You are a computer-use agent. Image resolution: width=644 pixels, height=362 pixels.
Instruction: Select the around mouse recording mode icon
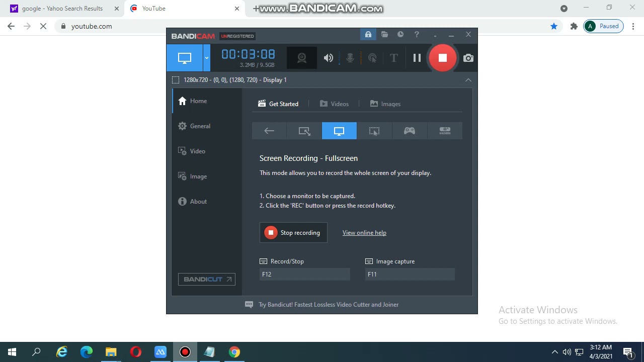coord(374,131)
